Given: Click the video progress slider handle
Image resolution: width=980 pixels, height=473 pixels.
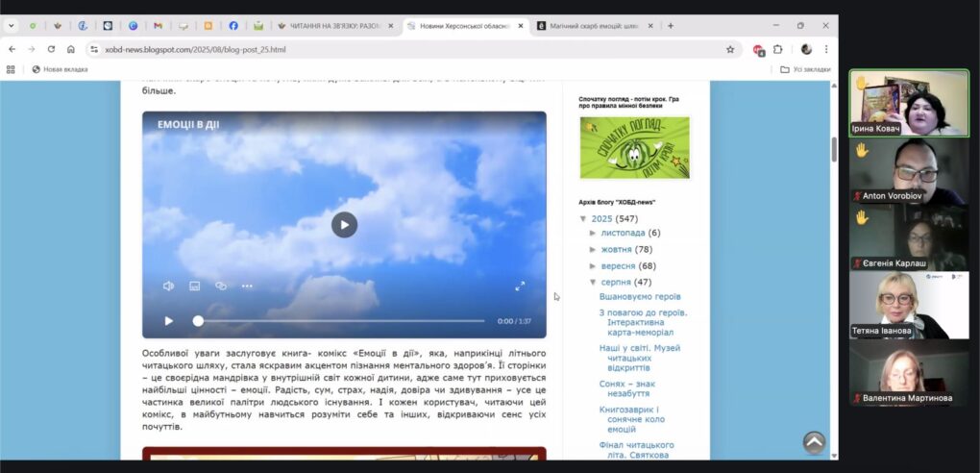Looking at the screenshot, I should pyautogui.click(x=198, y=321).
